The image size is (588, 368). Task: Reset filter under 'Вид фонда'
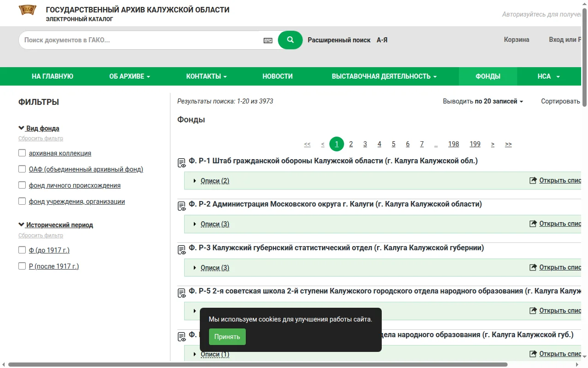coord(41,138)
